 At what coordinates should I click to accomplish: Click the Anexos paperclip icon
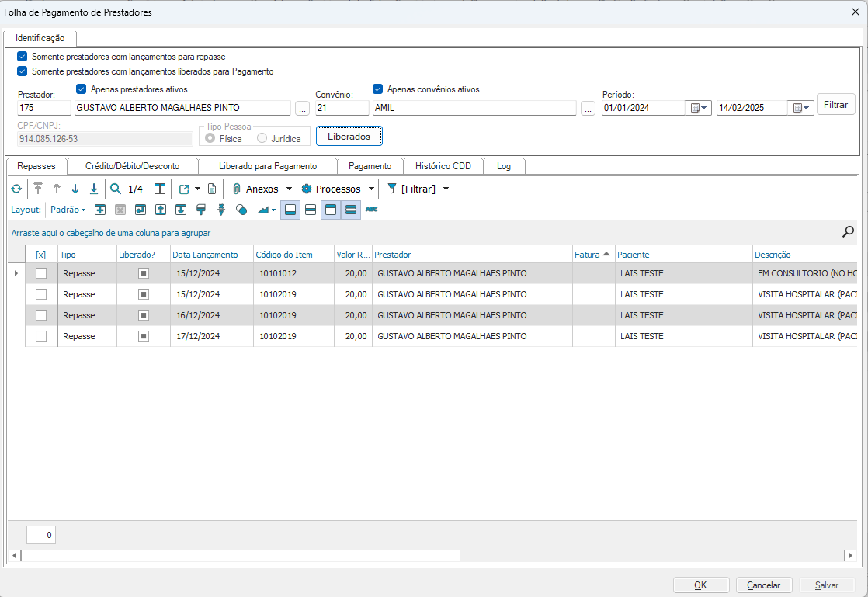point(237,189)
